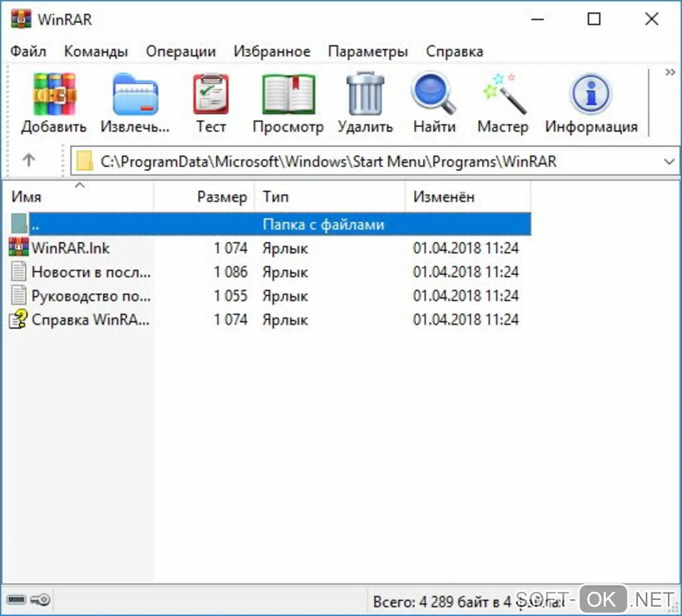Select the parent folder '..' row

[269, 224]
